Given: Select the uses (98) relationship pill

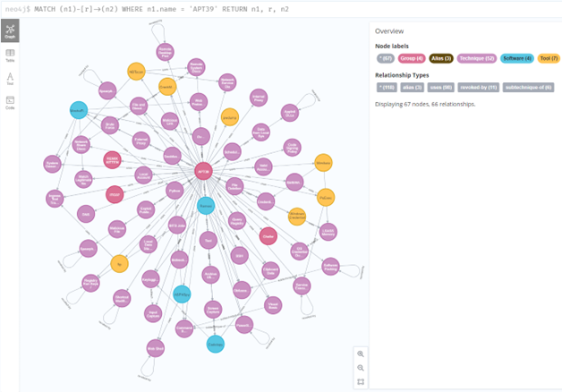Looking at the screenshot, I should point(441,87).
